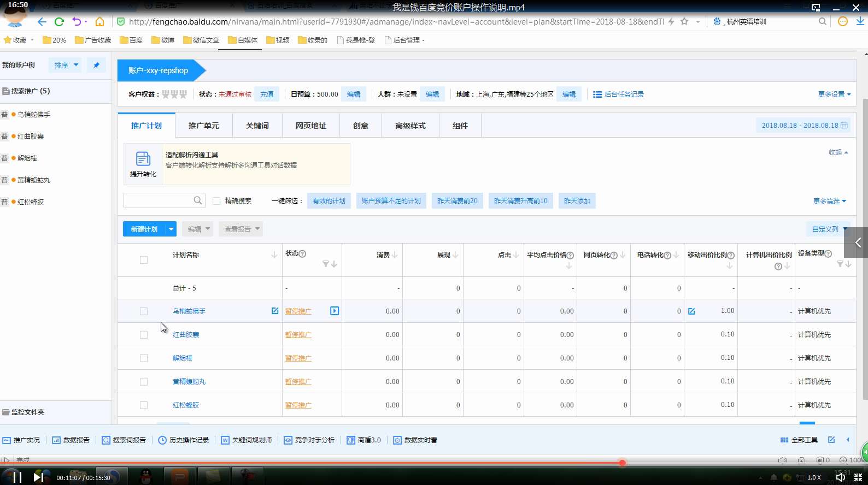Select all plans with header checkbox
The height and width of the screenshot is (485, 868).
coord(144,260)
